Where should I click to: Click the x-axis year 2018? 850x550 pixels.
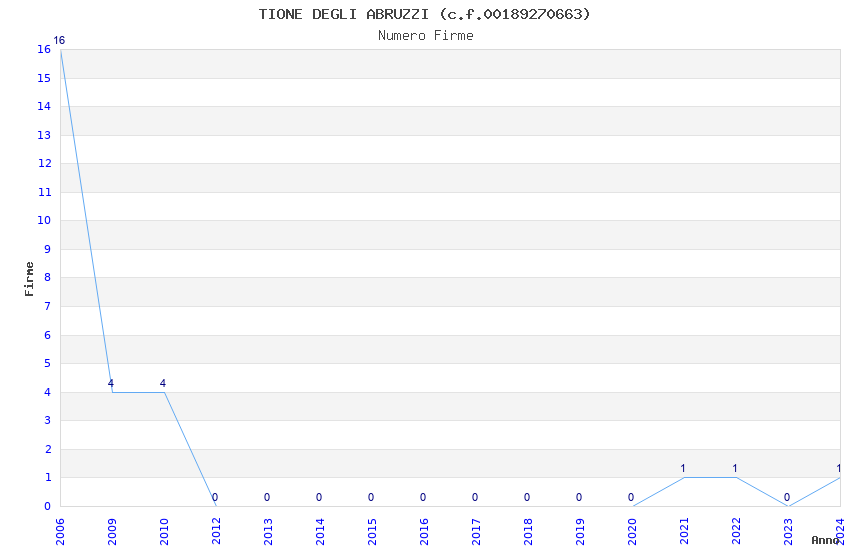pyautogui.click(x=529, y=531)
